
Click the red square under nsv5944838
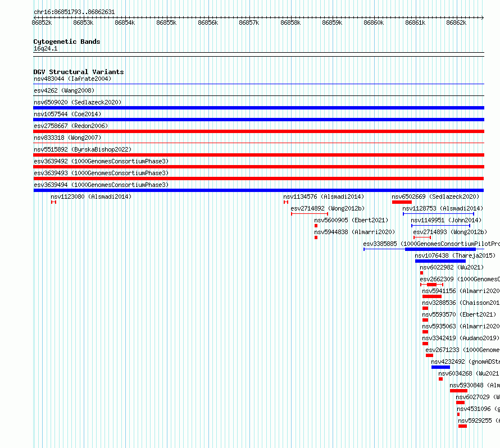[316, 237]
